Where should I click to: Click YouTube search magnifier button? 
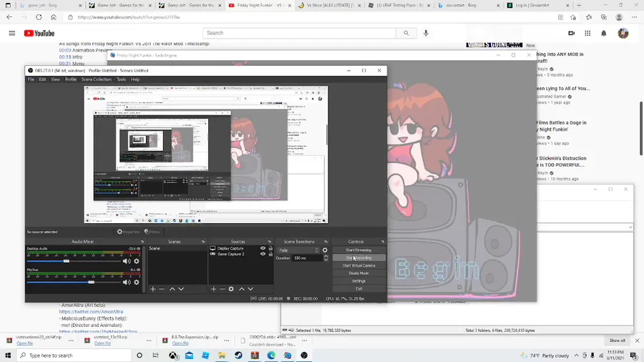pos(406,33)
